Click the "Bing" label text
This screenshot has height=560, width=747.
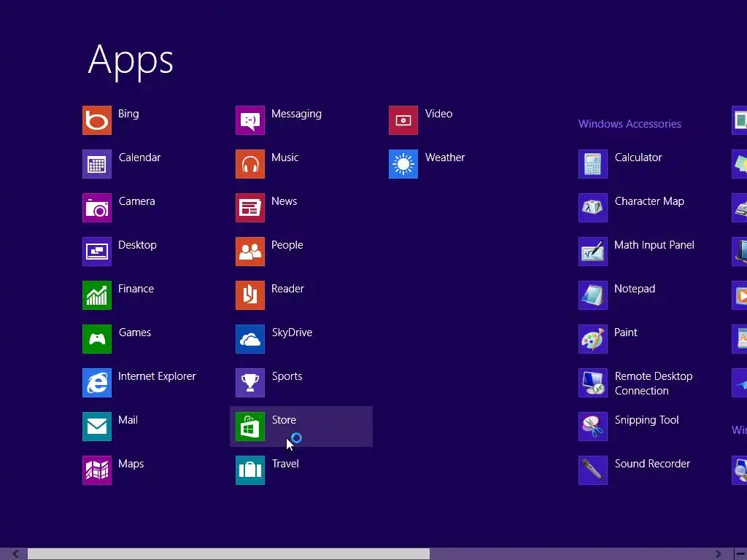coord(128,114)
